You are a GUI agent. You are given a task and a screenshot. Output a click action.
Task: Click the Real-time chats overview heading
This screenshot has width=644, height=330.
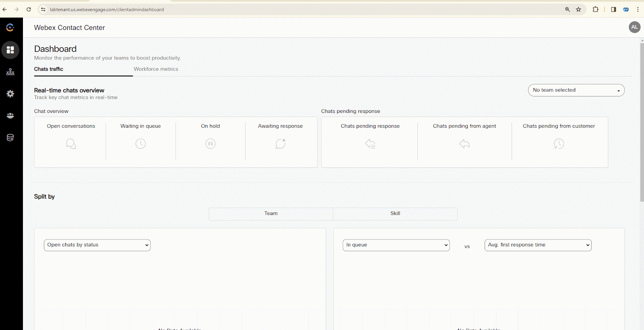[69, 90]
